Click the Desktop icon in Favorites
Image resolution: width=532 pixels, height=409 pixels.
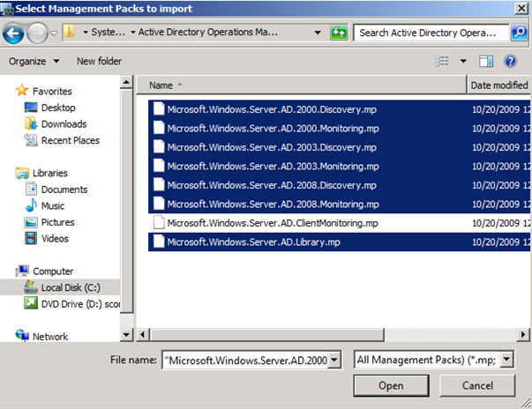[31, 108]
